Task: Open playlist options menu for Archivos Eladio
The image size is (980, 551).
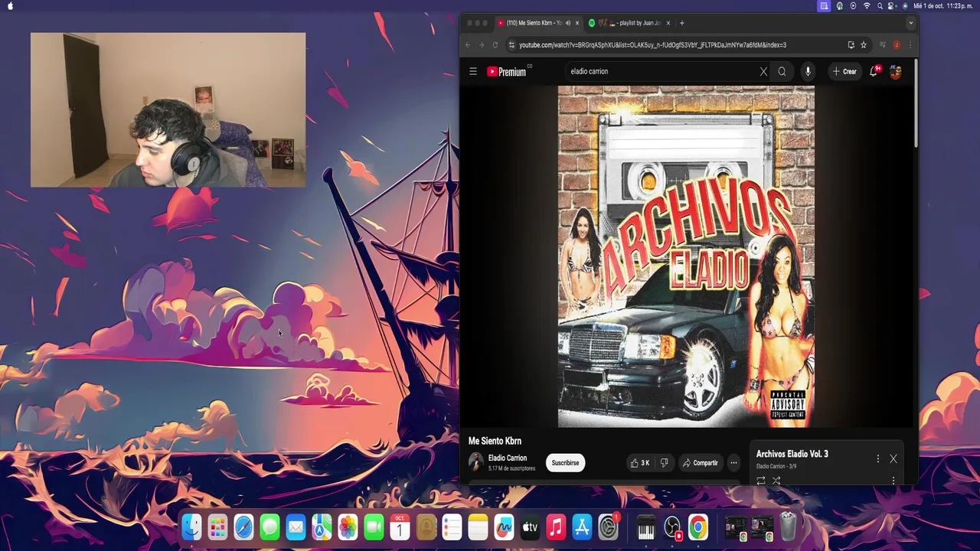Action: click(878, 458)
